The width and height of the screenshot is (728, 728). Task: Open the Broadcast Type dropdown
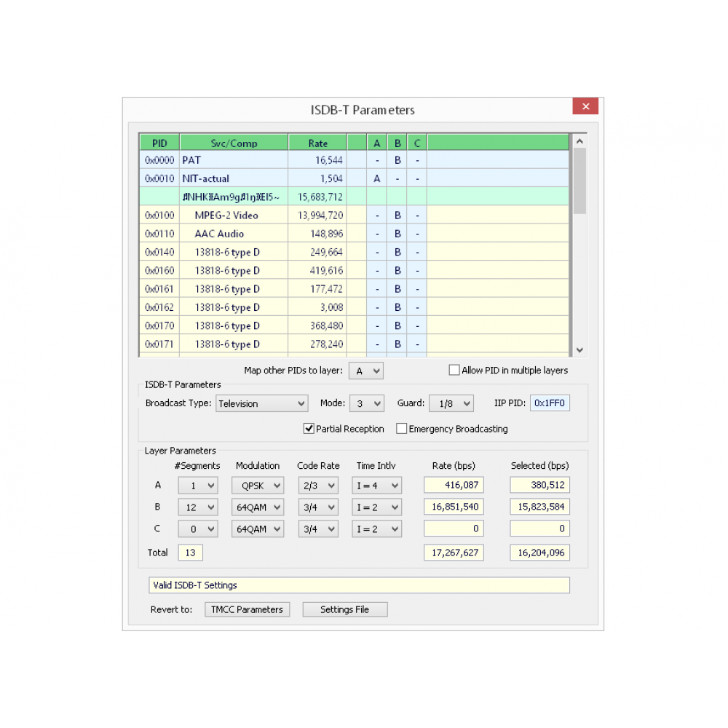pos(262,403)
